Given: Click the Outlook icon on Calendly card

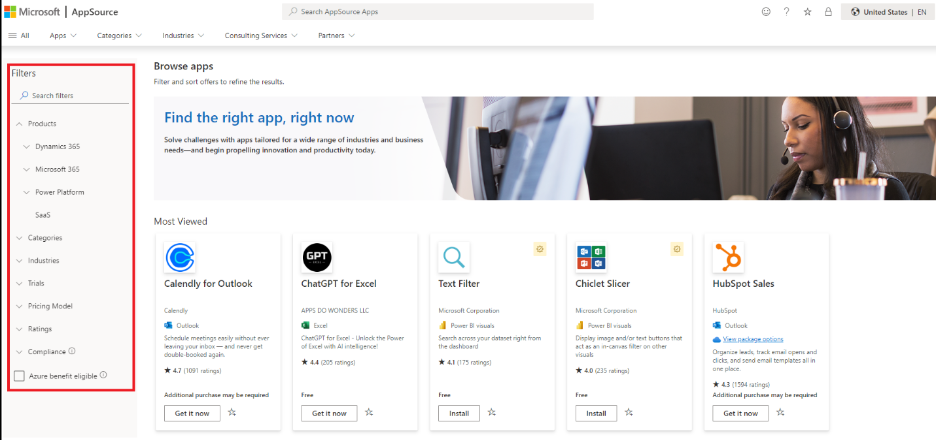Looking at the screenshot, I should coord(168,325).
